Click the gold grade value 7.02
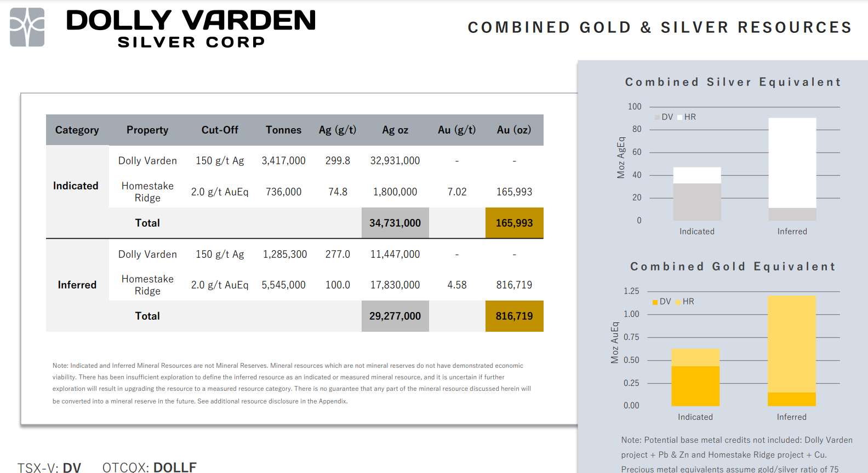Screen dimensions: 868x473 click(456, 192)
